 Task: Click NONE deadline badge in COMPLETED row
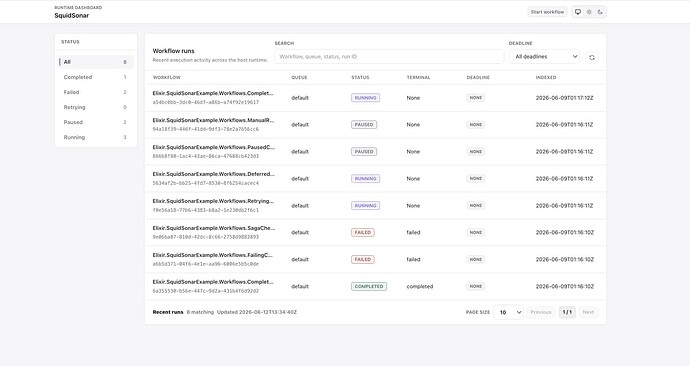pyautogui.click(x=476, y=286)
